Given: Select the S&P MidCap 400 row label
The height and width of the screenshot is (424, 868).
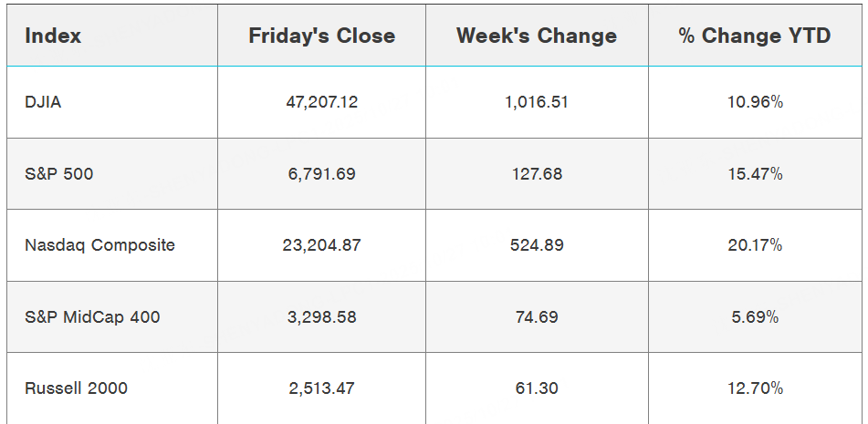Looking at the screenshot, I should pos(93,317).
